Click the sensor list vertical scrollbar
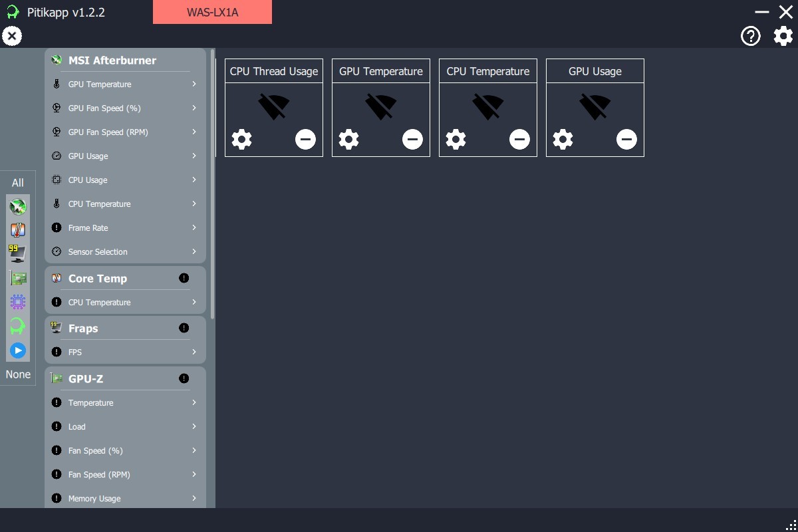 (x=213, y=184)
